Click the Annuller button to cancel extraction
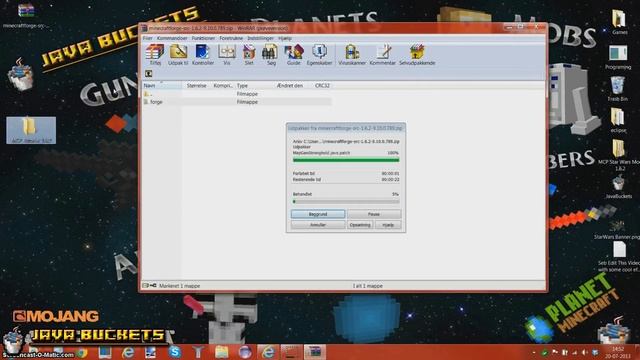The width and height of the screenshot is (640, 360). (x=318, y=225)
